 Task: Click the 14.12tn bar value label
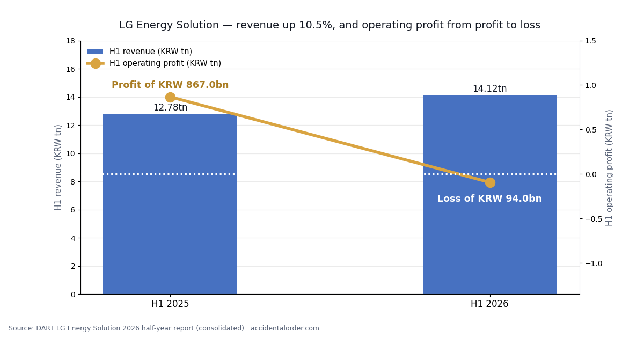pyautogui.click(x=489, y=89)
